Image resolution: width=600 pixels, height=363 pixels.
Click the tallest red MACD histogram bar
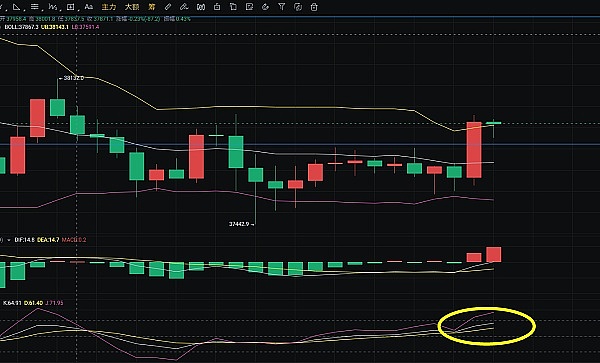point(494,255)
